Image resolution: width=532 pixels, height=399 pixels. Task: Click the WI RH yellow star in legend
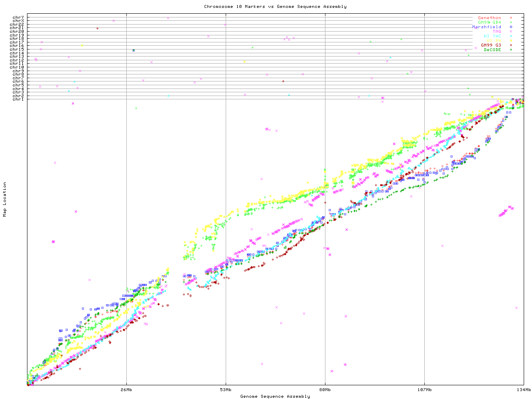click(x=511, y=41)
